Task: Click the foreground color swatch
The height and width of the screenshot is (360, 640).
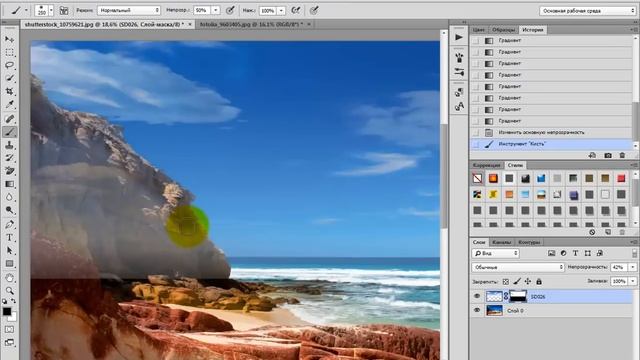Action: [x=7, y=311]
